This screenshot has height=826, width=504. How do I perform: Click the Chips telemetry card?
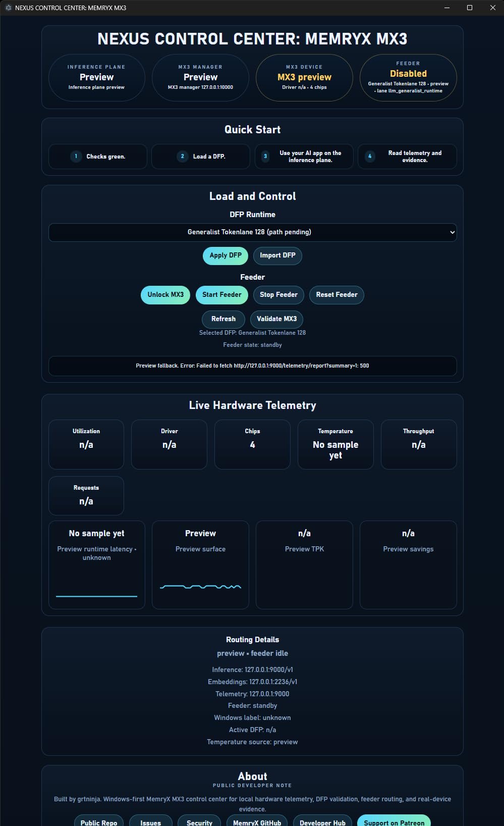point(252,444)
